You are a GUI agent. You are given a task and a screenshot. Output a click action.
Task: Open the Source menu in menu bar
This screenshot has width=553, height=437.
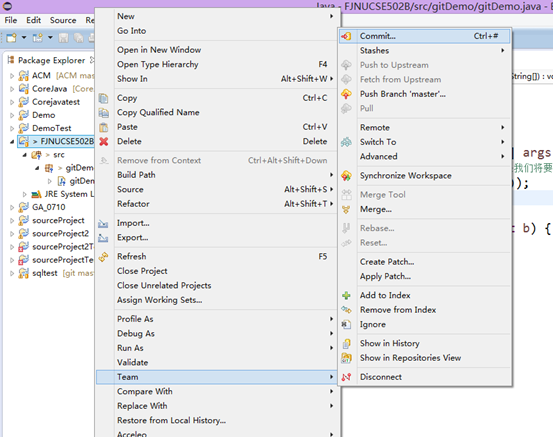pyautogui.click(x=63, y=20)
